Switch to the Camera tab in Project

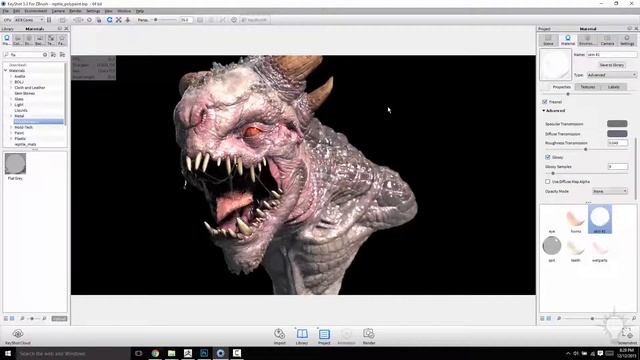coord(607,40)
